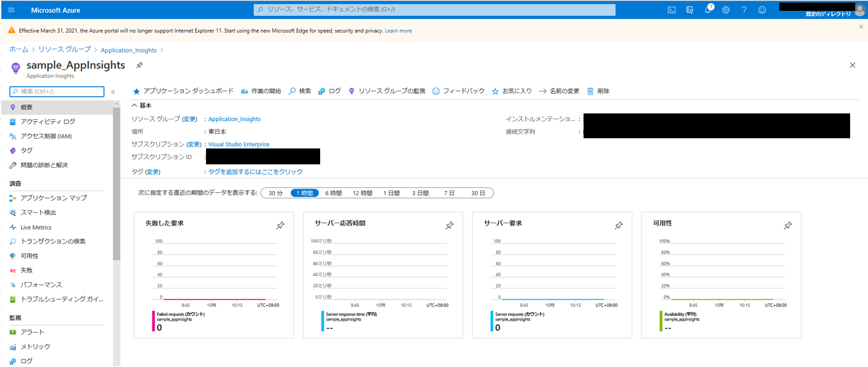Select the 6 時間 time range
This screenshot has width=868, height=367.
coord(334,193)
